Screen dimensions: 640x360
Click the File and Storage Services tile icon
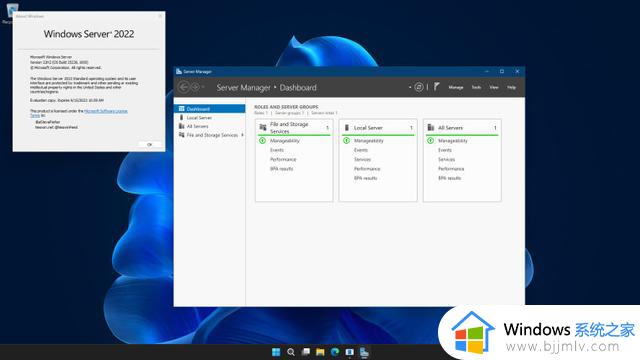pos(263,127)
